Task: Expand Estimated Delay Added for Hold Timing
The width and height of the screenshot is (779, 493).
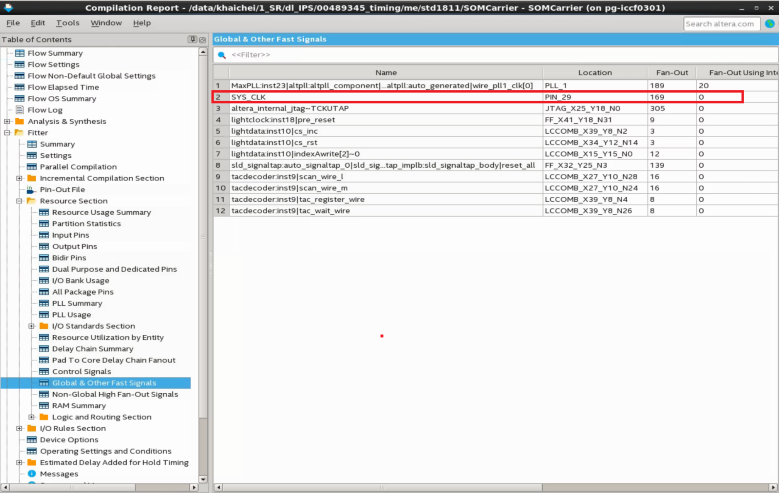Action: (19, 463)
